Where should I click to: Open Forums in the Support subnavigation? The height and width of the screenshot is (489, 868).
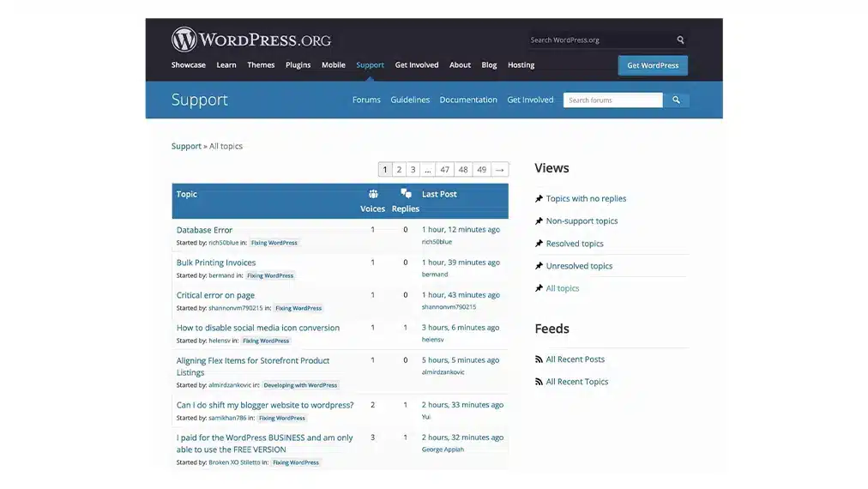[x=366, y=100]
